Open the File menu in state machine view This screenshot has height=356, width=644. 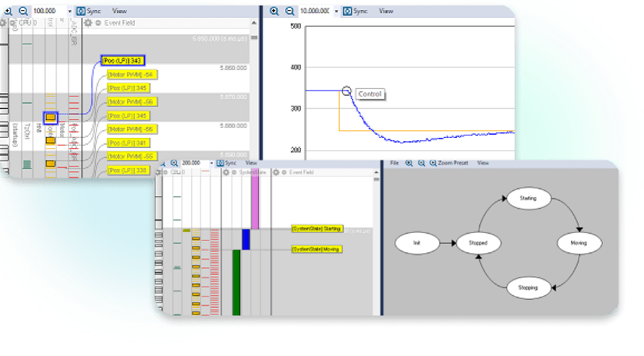(395, 164)
